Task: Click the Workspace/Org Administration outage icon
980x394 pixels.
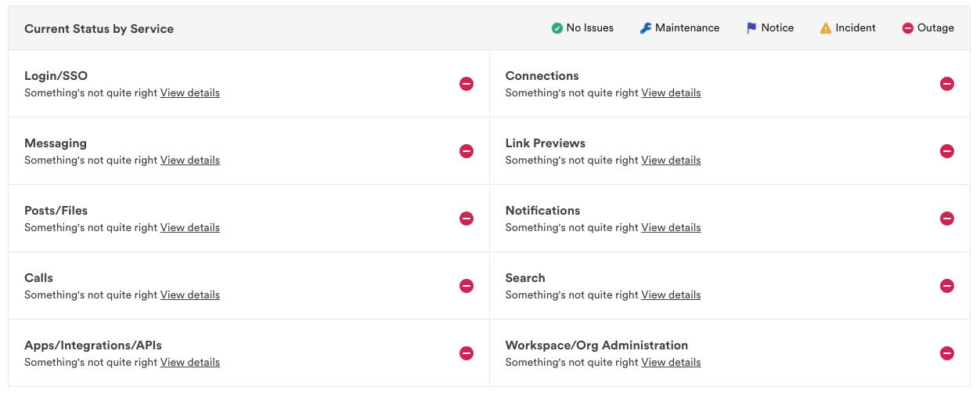Action: [x=947, y=353]
